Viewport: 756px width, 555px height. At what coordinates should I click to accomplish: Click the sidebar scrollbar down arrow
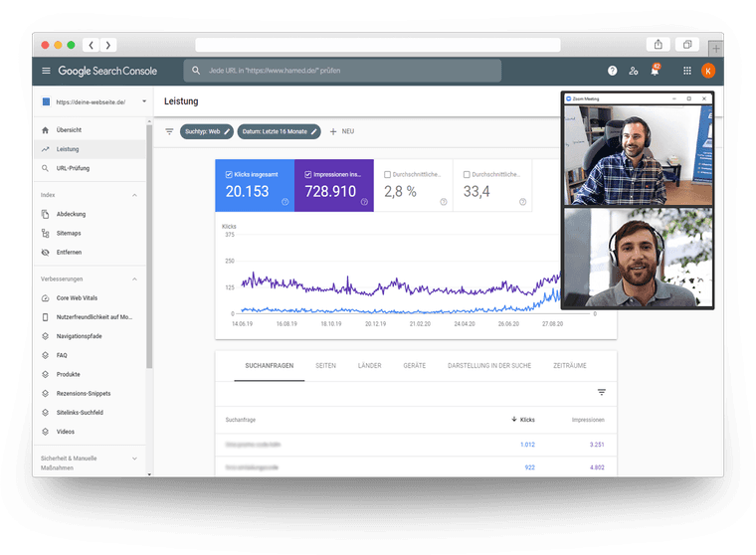[149, 474]
